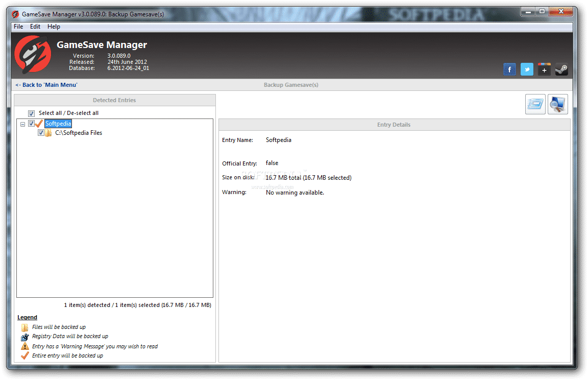Screen dimensions: 588x380
Task: Open the Help menu
Action: click(54, 27)
